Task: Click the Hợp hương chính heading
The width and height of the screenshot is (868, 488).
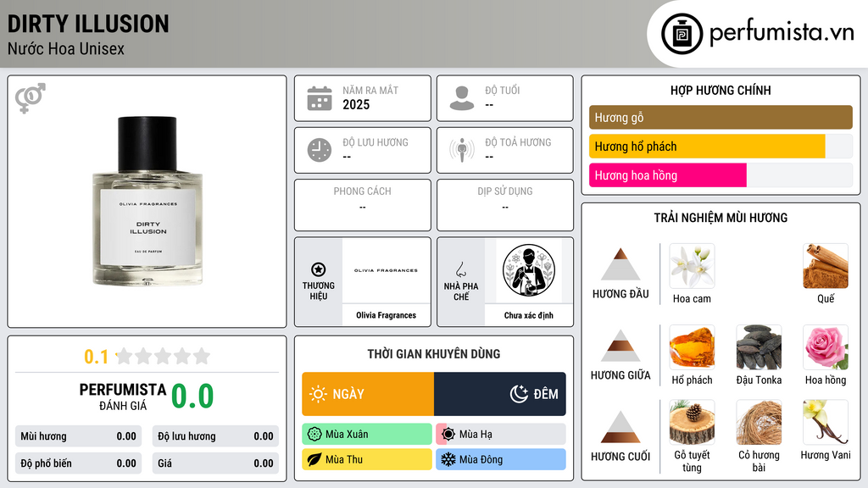Action: click(721, 90)
